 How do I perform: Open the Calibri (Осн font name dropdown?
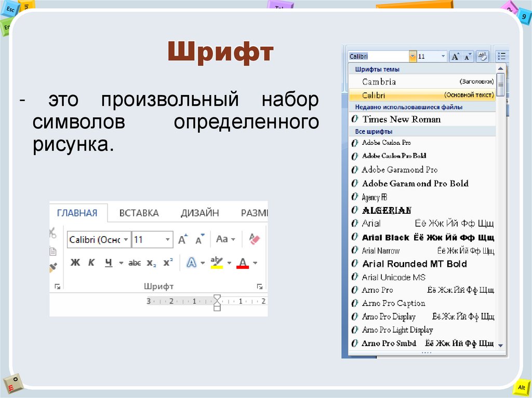pos(125,240)
